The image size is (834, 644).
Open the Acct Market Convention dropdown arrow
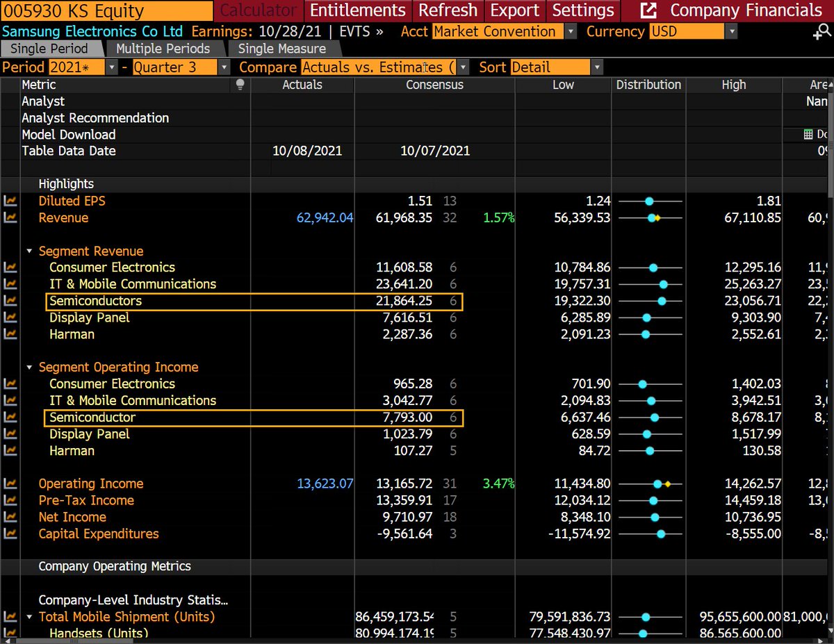571,31
